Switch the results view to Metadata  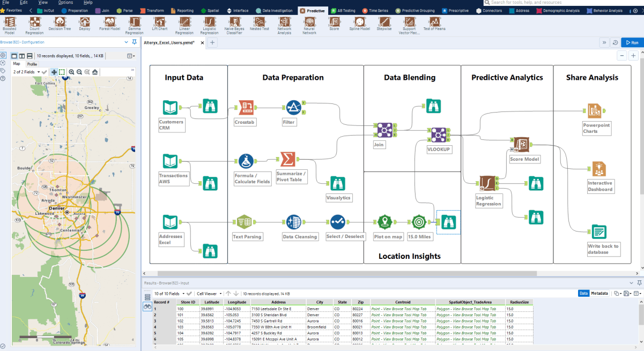point(599,293)
